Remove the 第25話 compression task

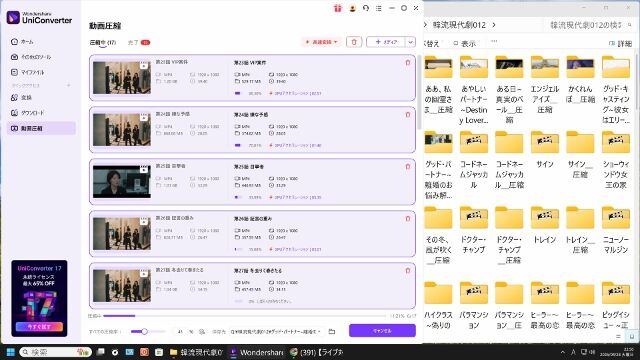coord(407,167)
